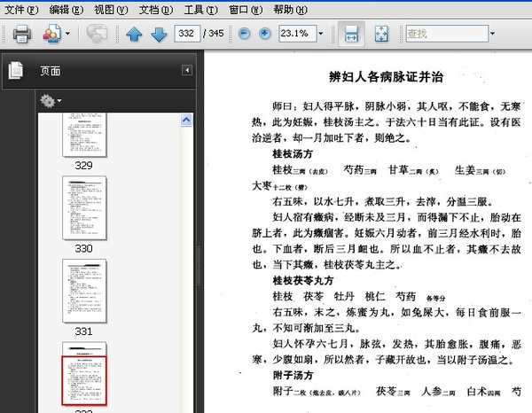Click the pages panel document icon
Image resolution: width=532 pixels, height=413 pixels.
[16, 71]
